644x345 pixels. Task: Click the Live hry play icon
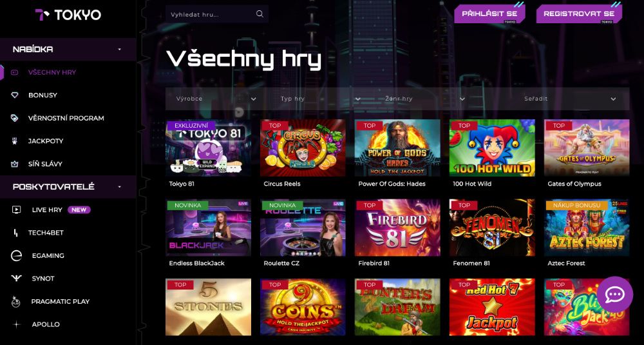click(16, 210)
